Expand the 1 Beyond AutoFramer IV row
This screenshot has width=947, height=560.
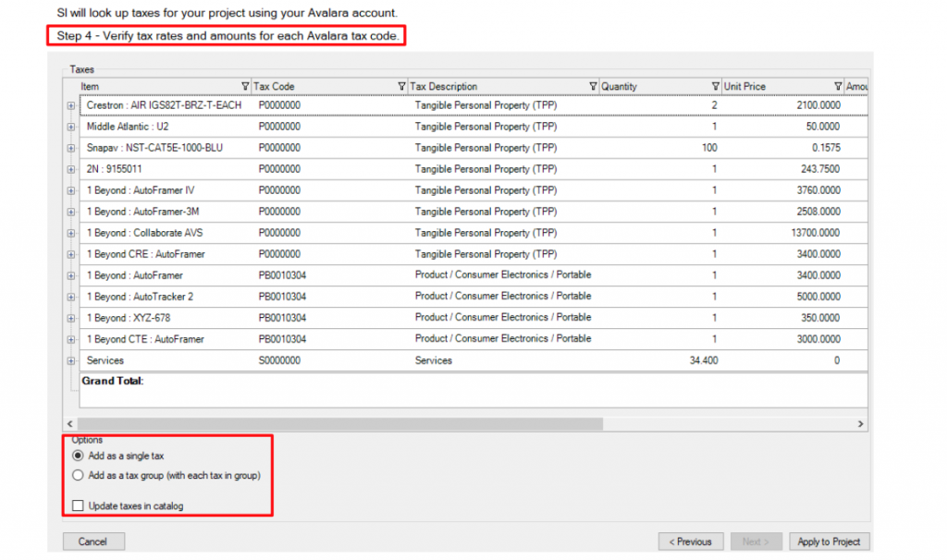click(71, 190)
